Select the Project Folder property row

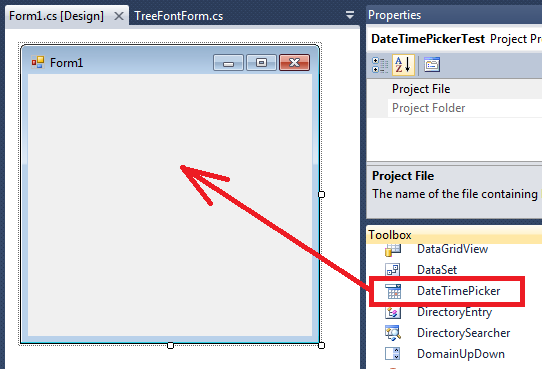454,108
